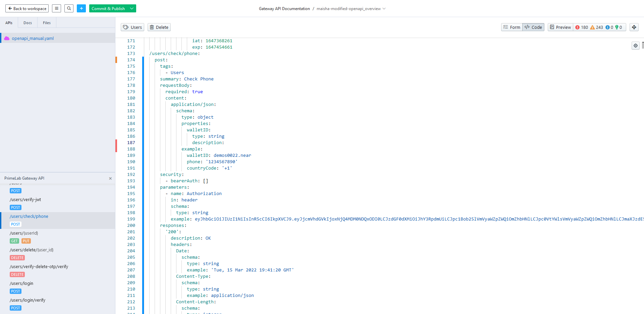
Task: Click the DELETE badge under /users/delete/{user_id}
Action: pyautogui.click(x=17, y=258)
